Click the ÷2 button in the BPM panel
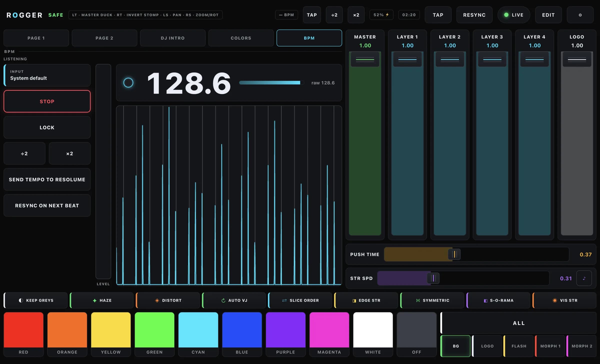The image size is (600, 364). click(x=24, y=153)
